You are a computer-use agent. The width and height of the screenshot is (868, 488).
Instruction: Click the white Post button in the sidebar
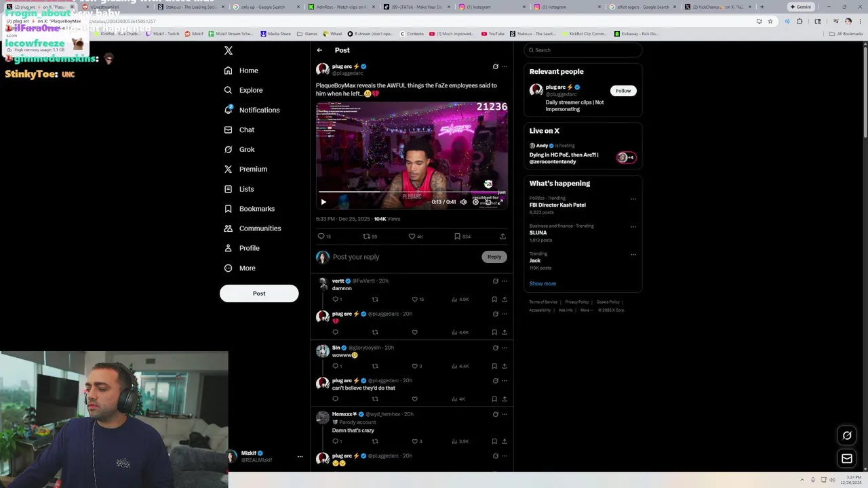tap(259, 293)
